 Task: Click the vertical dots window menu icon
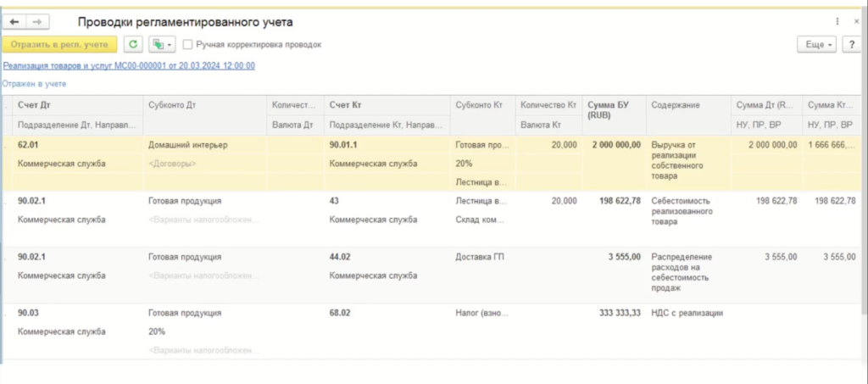point(837,21)
